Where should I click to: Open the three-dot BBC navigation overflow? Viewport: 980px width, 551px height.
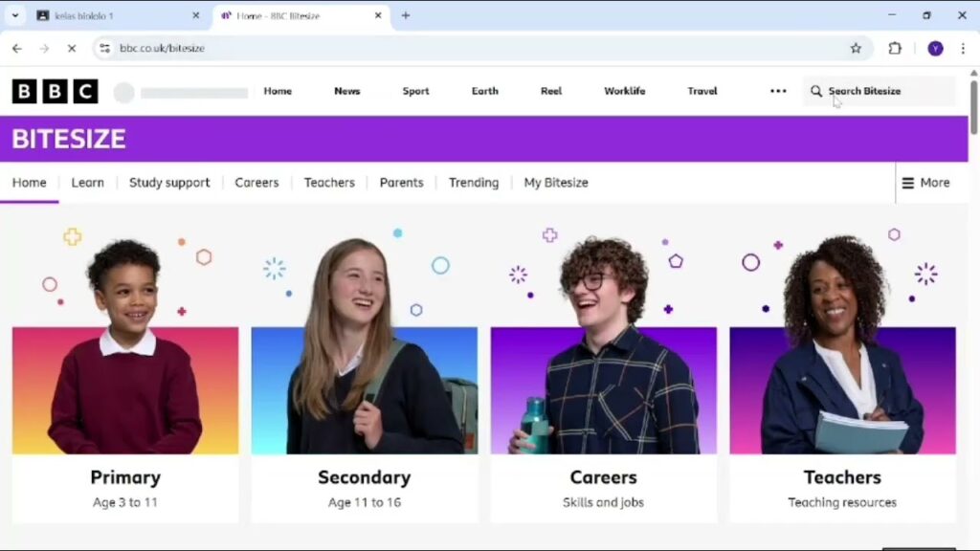(778, 92)
